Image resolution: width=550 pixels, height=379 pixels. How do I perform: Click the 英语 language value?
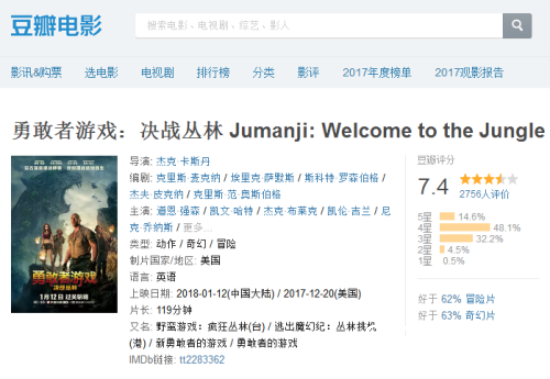(x=166, y=277)
